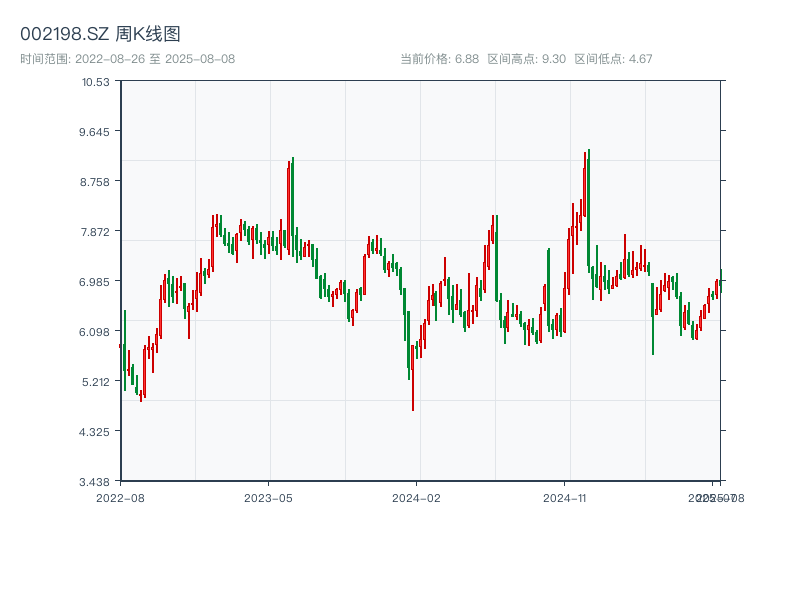Click y-axis value 9.645

tap(94, 132)
